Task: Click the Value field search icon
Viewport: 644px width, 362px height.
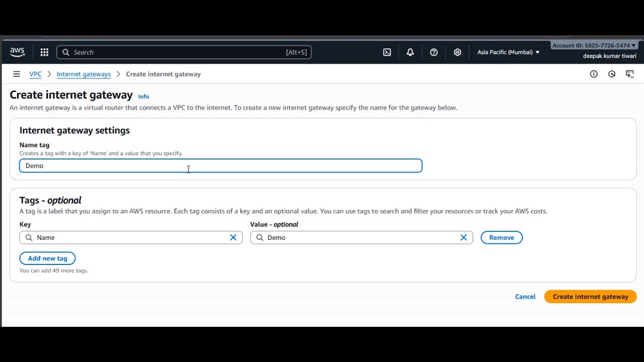Action: tap(260, 237)
